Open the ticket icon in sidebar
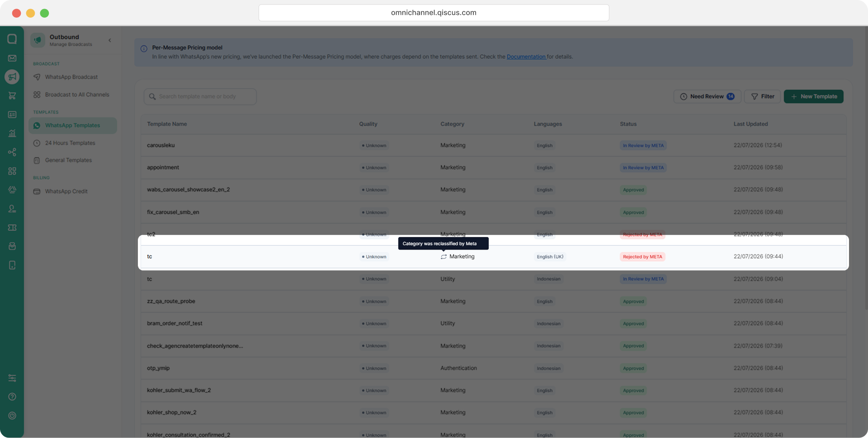This screenshot has width=868, height=438. [x=12, y=227]
